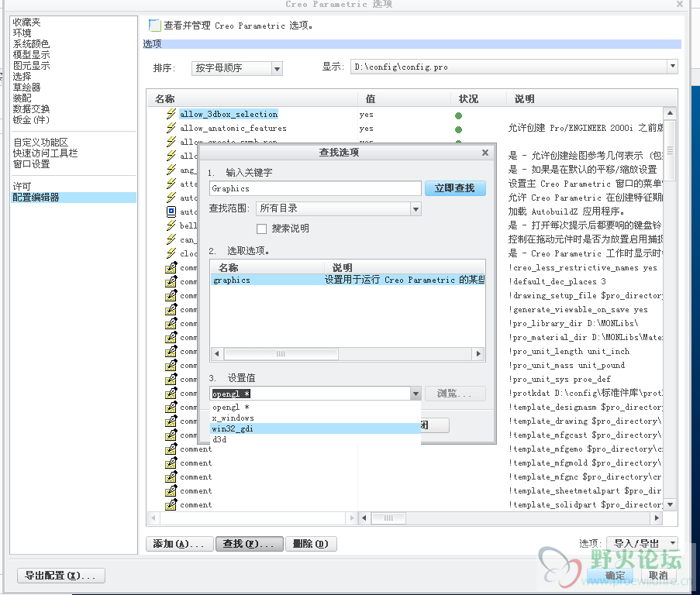Image resolution: width=700 pixels, height=595 pixels.
Task: Click comment icon for !pro_unit_sys row
Action: [171, 379]
